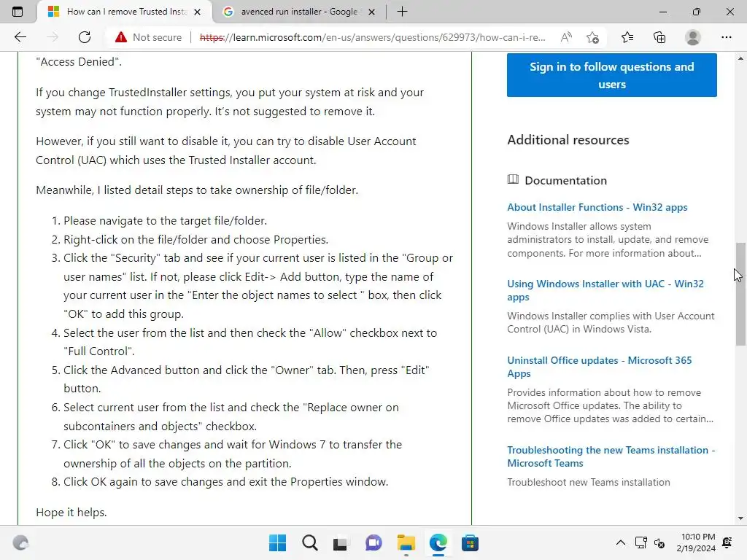Add this page to favorites

tap(592, 37)
